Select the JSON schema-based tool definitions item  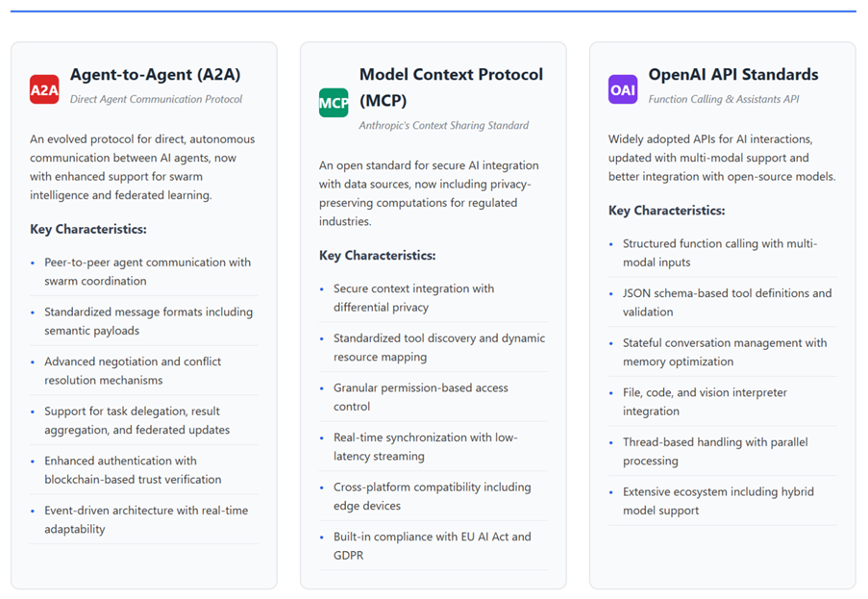[727, 302]
